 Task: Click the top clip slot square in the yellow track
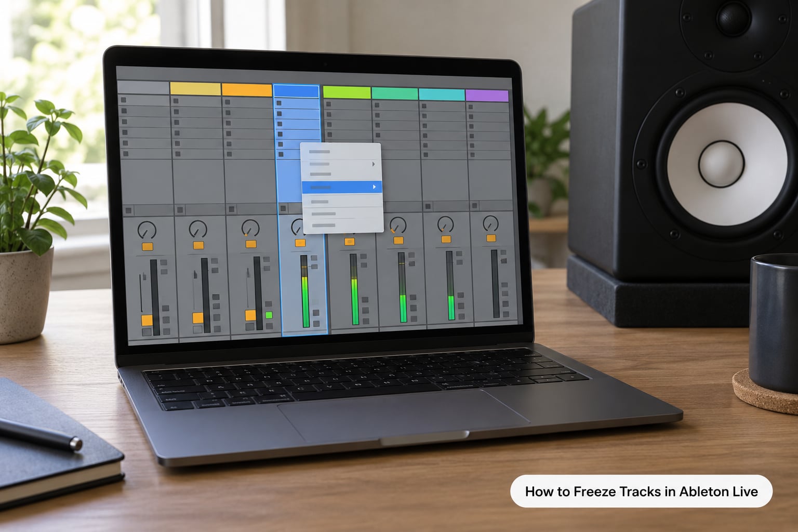[x=176, y=101]
